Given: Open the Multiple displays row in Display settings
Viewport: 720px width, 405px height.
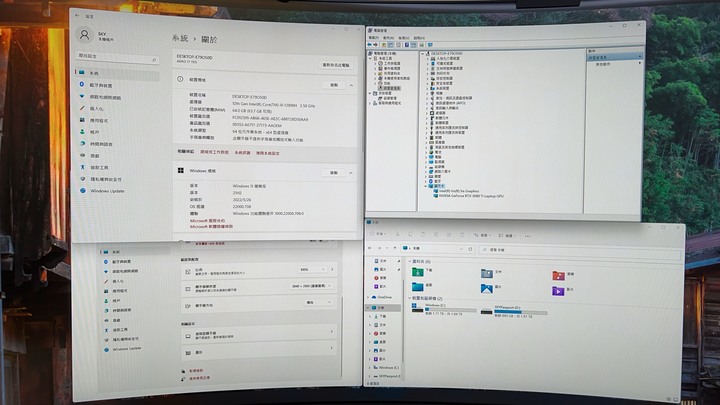Looking at the screenshot, I should pos(259,335).
